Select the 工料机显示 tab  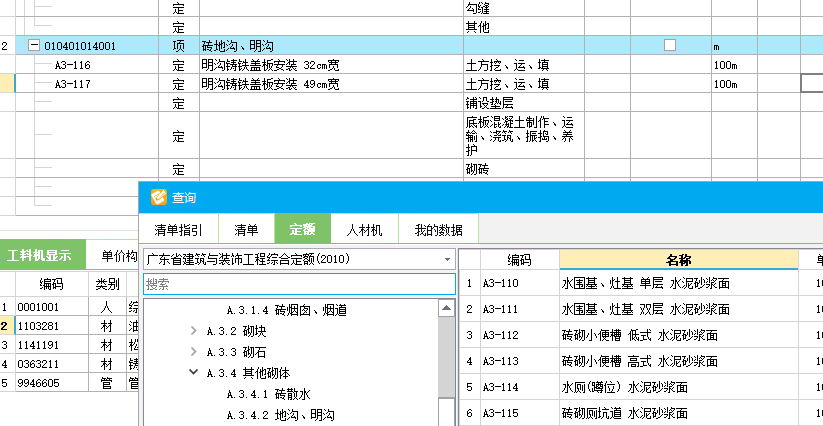43,255
